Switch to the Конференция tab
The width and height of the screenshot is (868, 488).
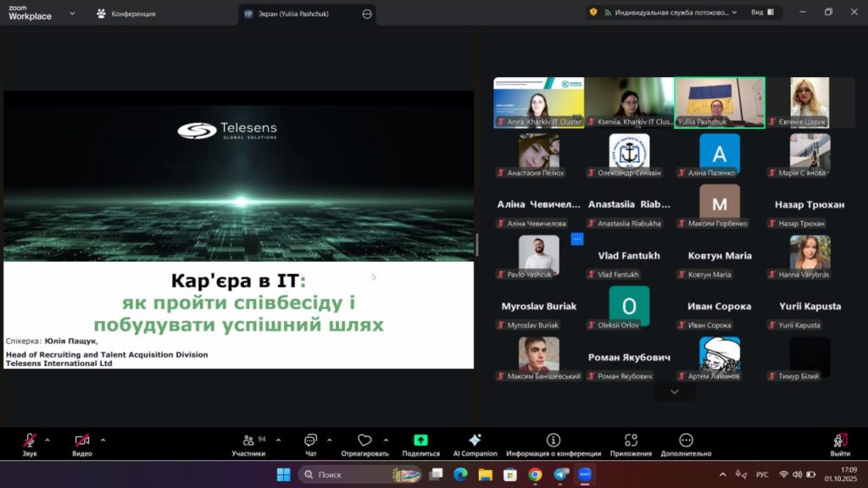coord(125,14)
